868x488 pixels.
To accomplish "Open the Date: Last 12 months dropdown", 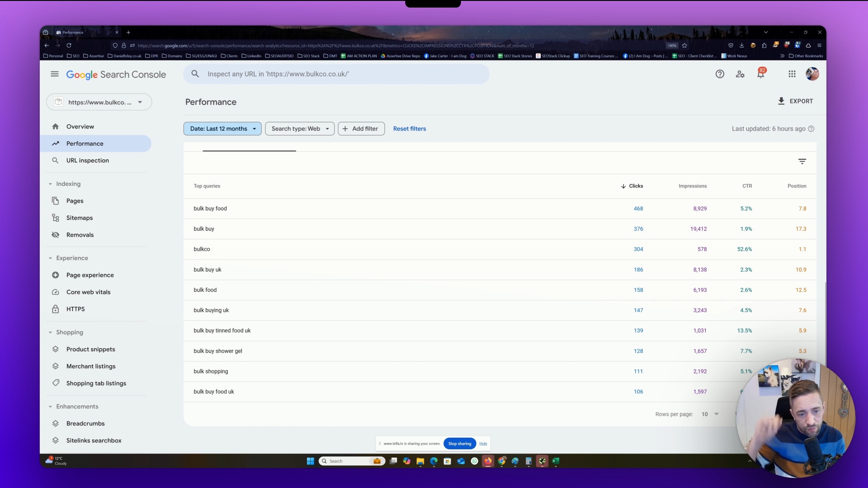I will point(222,128).
